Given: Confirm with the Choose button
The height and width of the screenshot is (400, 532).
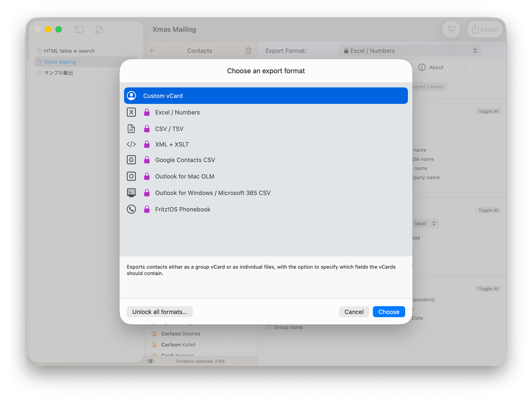Looking at the screenshot, I should coord(389,312).
